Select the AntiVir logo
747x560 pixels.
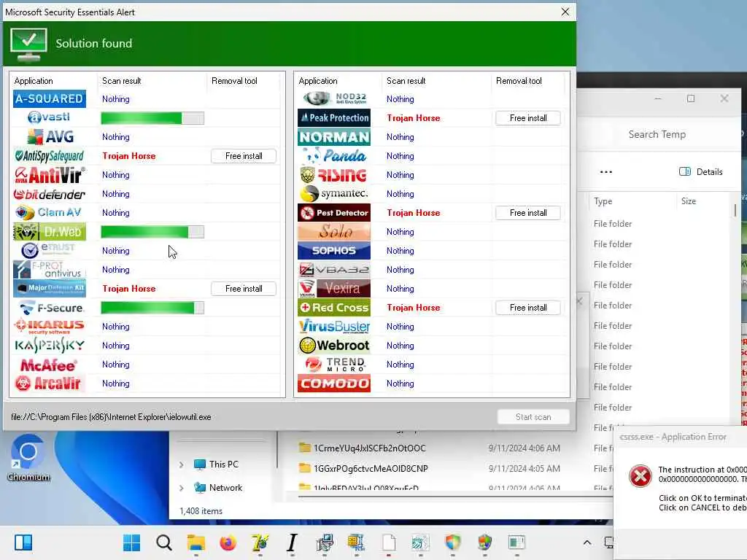50,175
